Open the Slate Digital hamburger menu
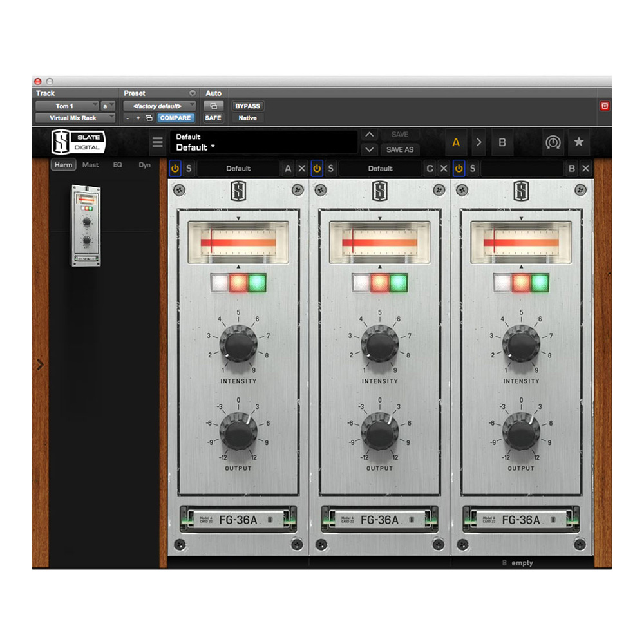The width and height of the screenshot is (644, 644). pos(157,142)
